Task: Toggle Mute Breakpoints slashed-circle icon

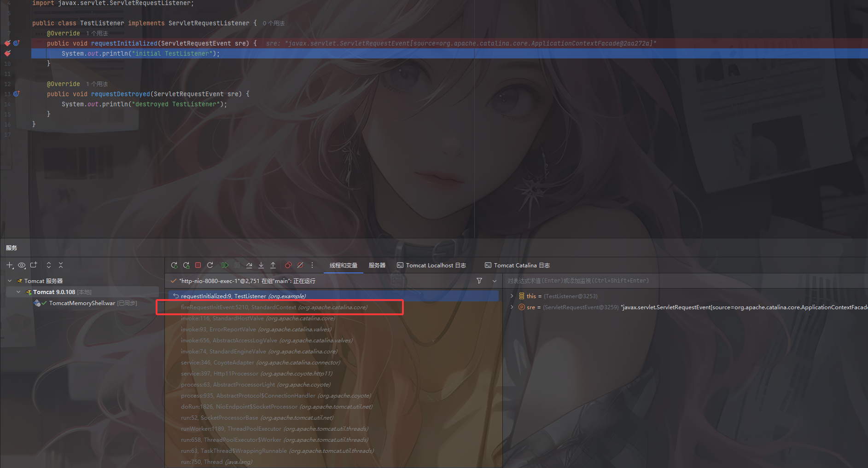Action: (x=300, y=265)
